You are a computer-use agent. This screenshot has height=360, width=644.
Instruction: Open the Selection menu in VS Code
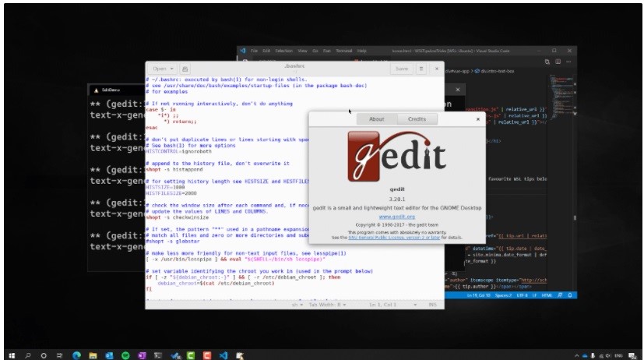tap(285, 51)
